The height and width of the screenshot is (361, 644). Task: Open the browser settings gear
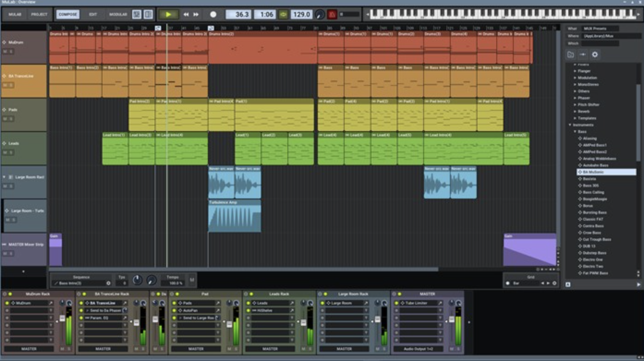point(595,54)
